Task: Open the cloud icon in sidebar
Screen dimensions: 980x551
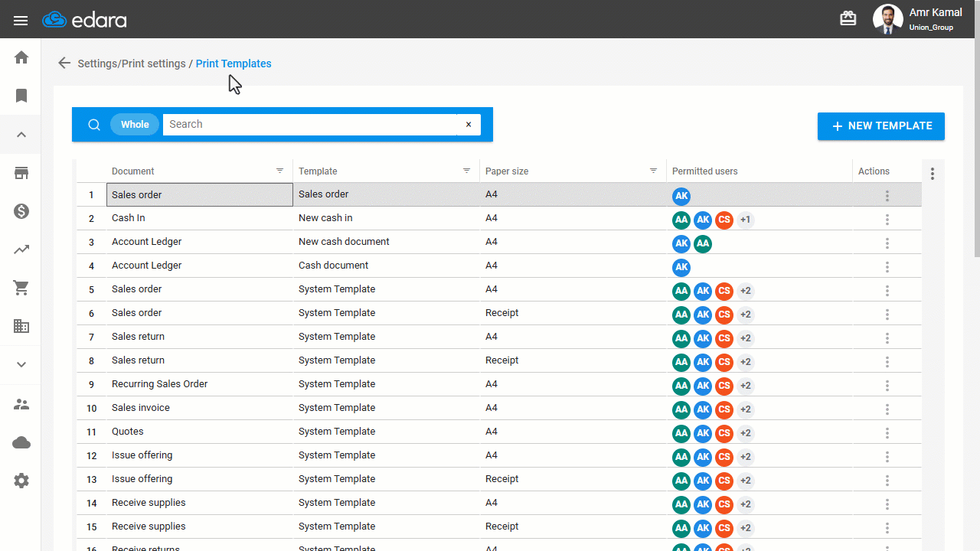Action: (x=21, y=442)
